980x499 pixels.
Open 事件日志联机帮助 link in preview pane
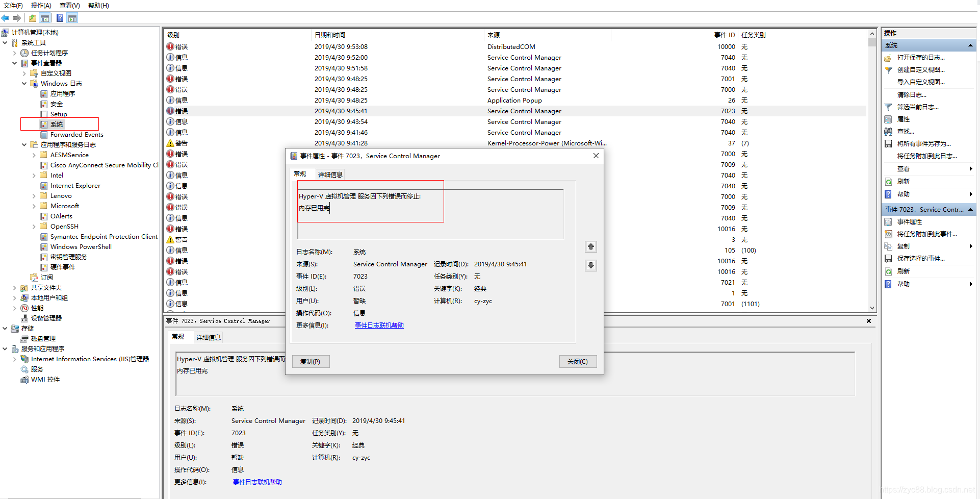tap(257, 482)
